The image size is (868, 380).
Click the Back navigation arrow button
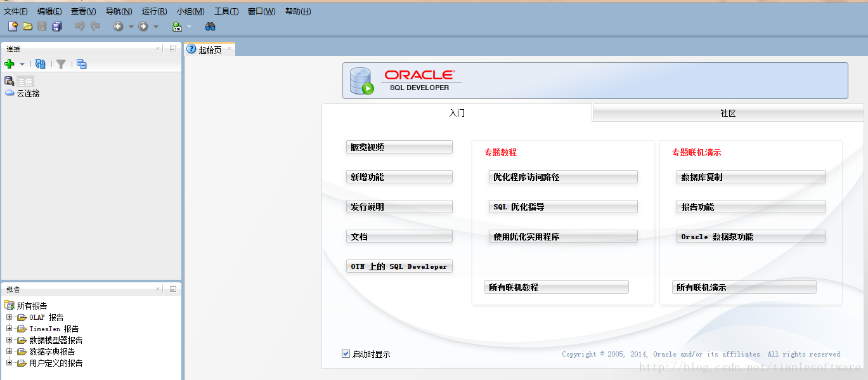118,26
